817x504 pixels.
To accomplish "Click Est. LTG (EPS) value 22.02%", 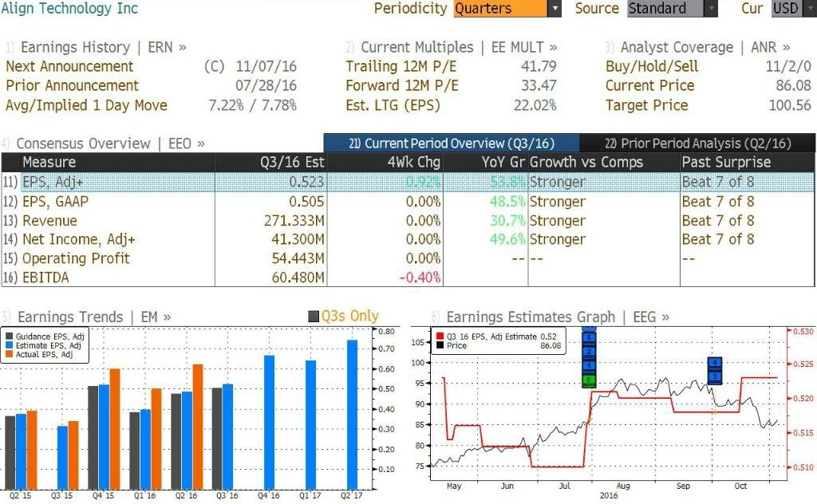I will 535,106.
